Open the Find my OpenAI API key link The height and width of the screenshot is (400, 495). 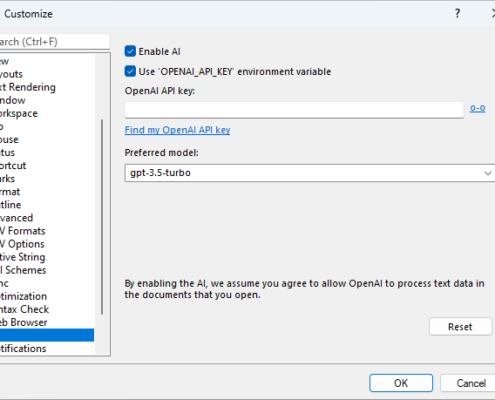(x=177, y=130)
